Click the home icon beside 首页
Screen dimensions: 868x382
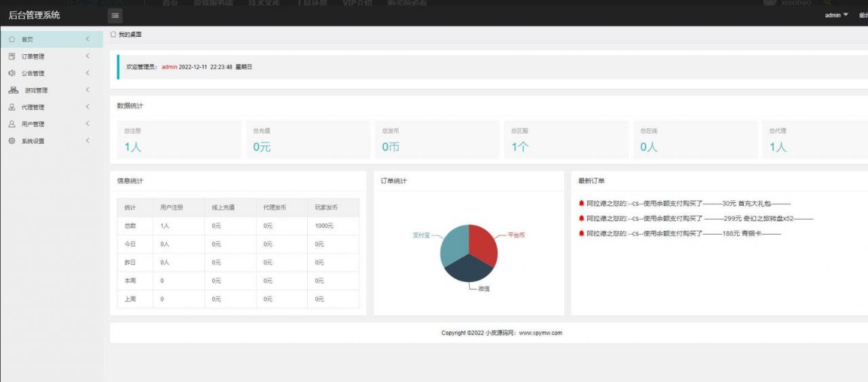(12, 39)
